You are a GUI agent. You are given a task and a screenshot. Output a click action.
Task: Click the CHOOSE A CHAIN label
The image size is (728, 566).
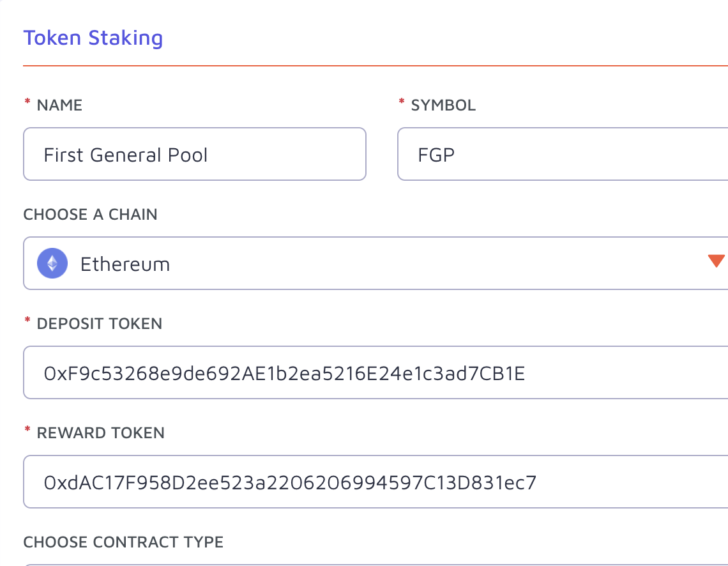click(x=91, y=215)
